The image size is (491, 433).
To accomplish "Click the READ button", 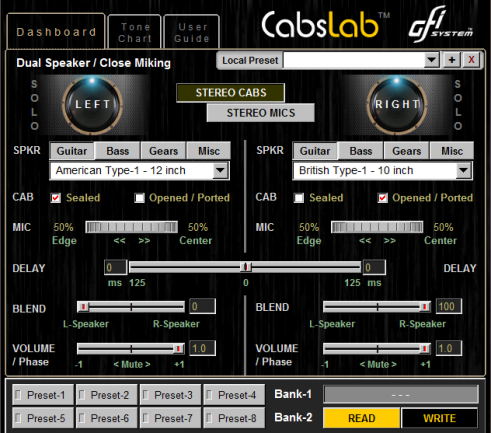I will click(362, 418).
